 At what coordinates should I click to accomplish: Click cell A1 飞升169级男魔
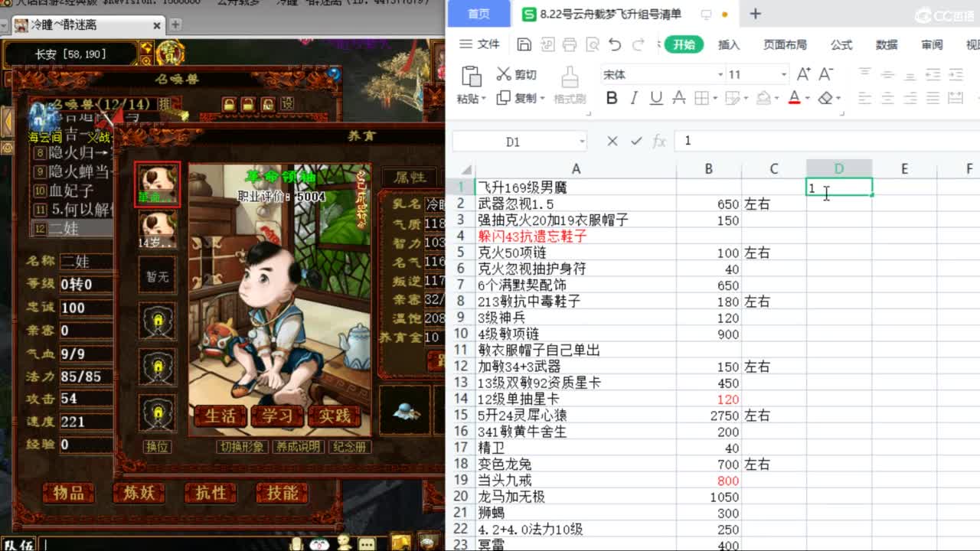click(576, 187)
